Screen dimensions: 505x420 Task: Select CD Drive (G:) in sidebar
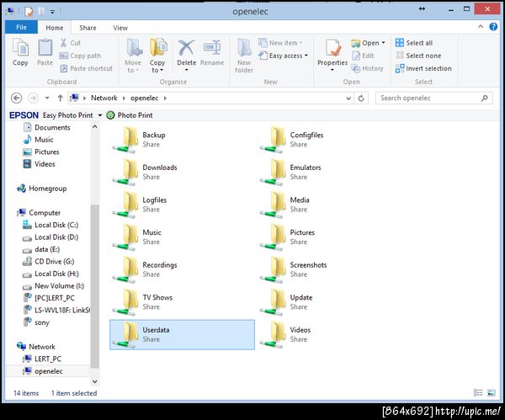pos(54,261)
